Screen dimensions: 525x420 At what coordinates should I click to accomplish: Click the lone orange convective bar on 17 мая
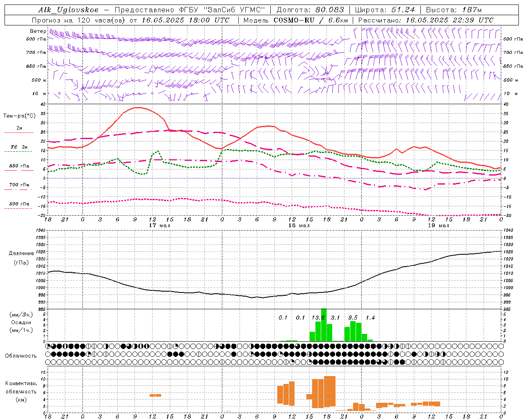tap(155, 395)
